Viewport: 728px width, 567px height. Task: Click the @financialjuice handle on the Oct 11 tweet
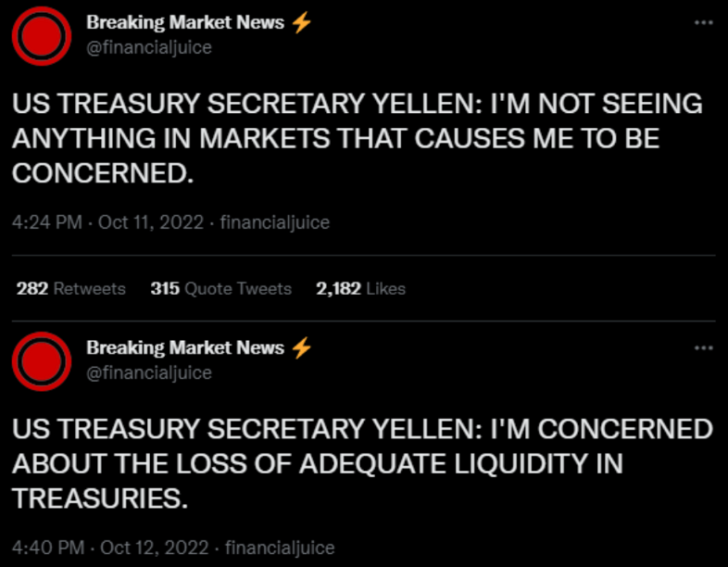(x=149, y=47)
